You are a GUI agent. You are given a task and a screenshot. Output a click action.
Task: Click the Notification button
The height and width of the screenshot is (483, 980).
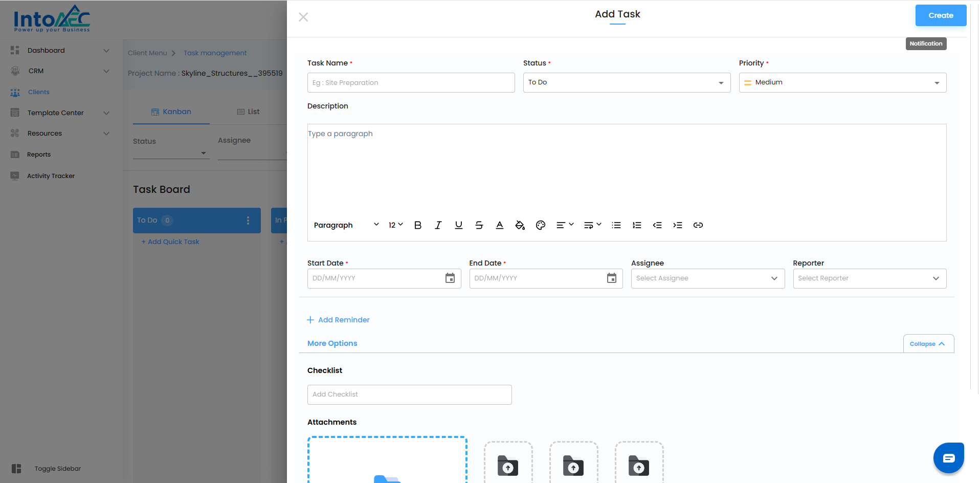(x=926, y=43)
